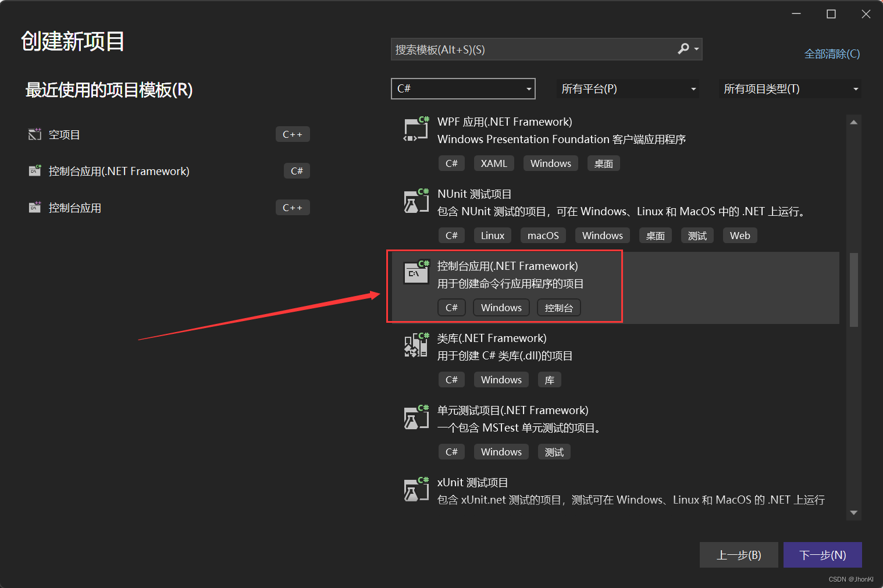Click the 测试 tag under 单元测试项目

click(554, 452)
